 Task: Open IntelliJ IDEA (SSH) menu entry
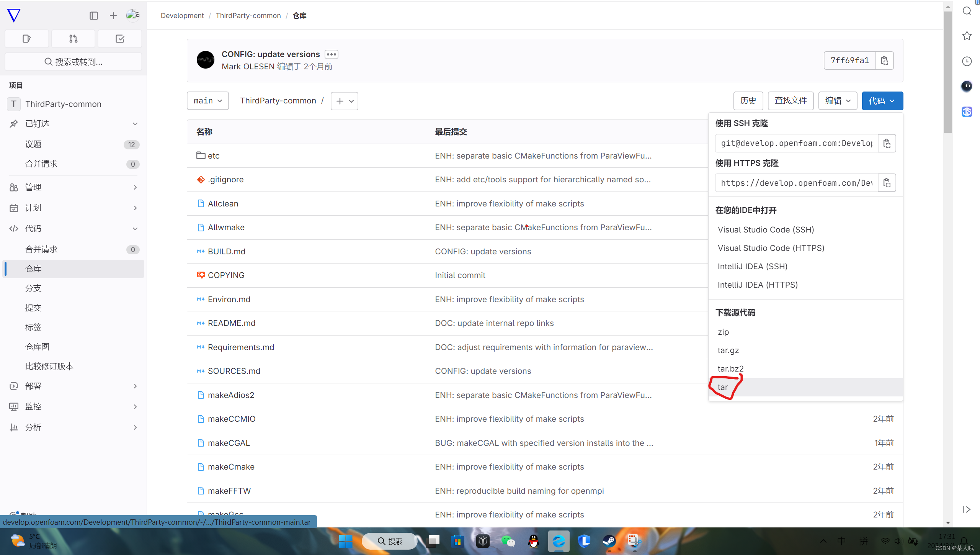tap(752, 266)
